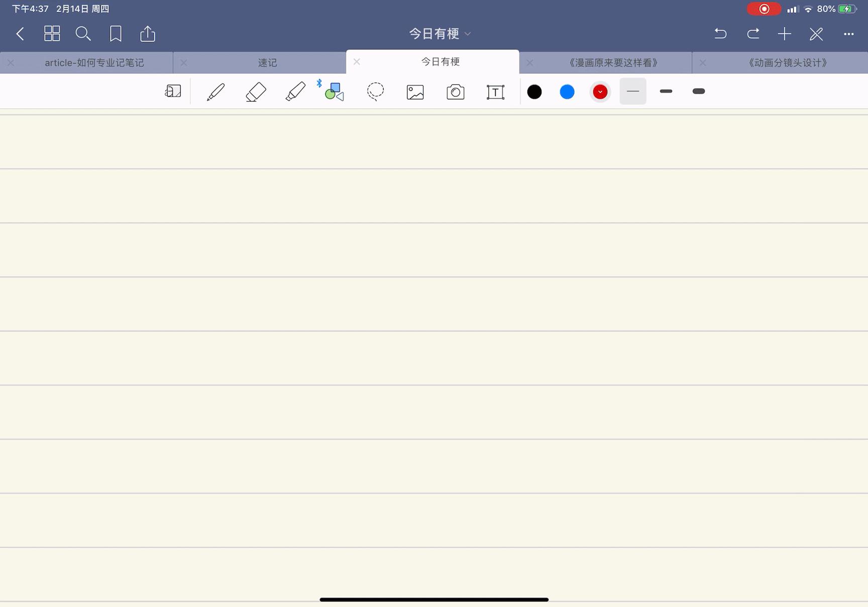Activate the Lasso selection tool
Viewport: 868px width, 607px height.
point(375,91)
